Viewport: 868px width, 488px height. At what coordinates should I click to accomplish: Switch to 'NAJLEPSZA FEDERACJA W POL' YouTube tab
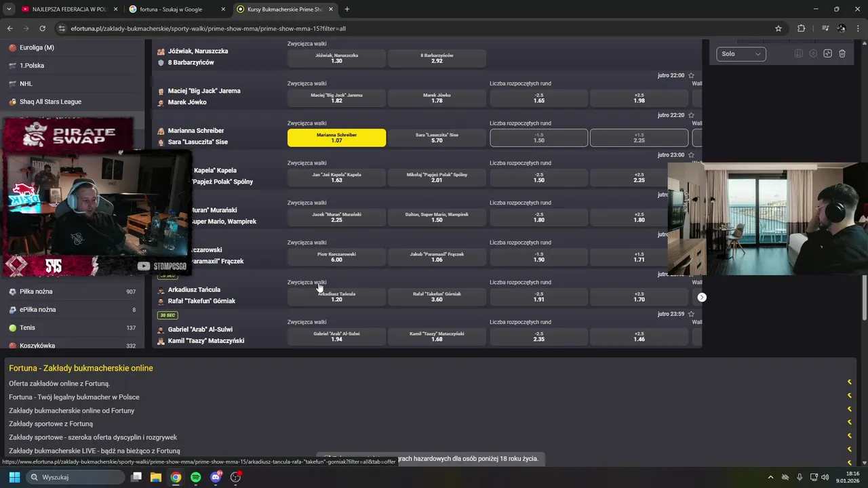click(71, 9)
